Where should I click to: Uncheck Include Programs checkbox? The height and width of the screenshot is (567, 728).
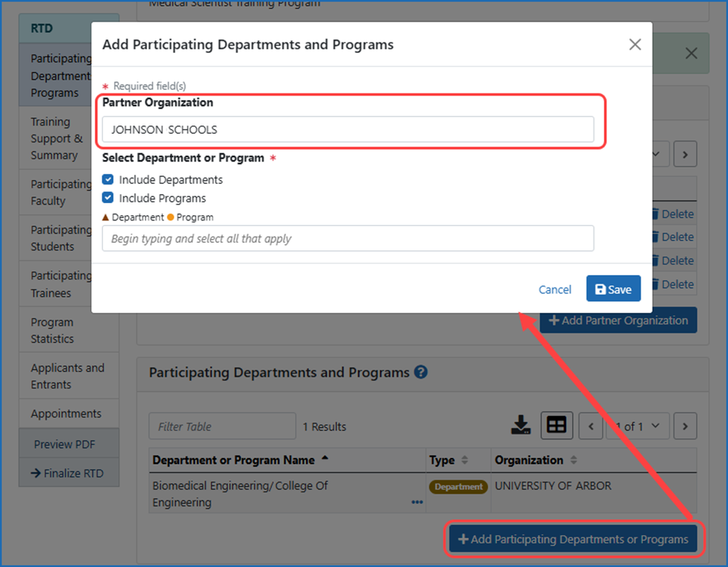108,198
